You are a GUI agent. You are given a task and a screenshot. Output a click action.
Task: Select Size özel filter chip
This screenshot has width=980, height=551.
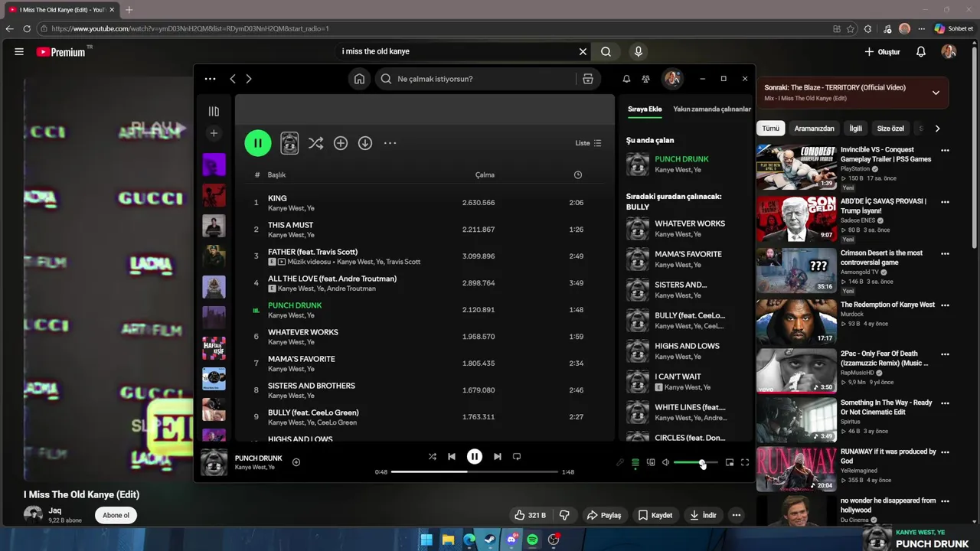(x=890, y=129)
